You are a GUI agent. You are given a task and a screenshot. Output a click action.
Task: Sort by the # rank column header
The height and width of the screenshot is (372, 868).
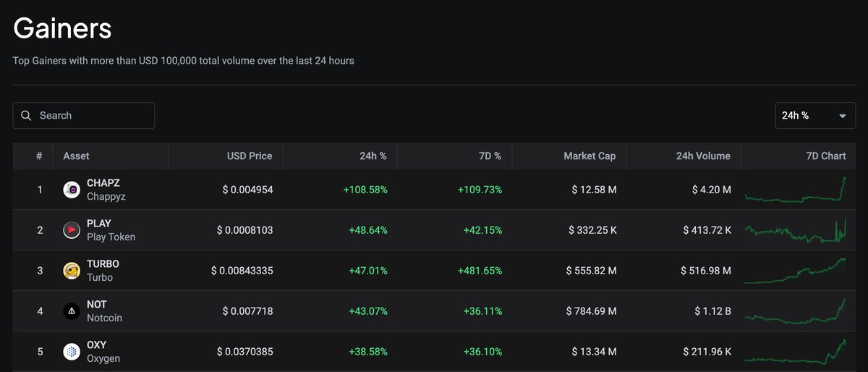click(40, 156)
